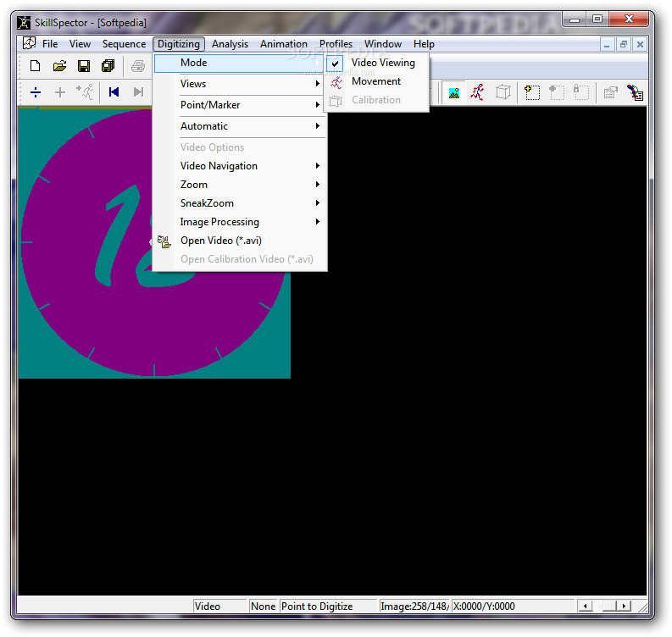Click the SkillSpector title bar app icon
This screenshot has width=672, height=637.
pyautogui.click(x=24, y=23)
